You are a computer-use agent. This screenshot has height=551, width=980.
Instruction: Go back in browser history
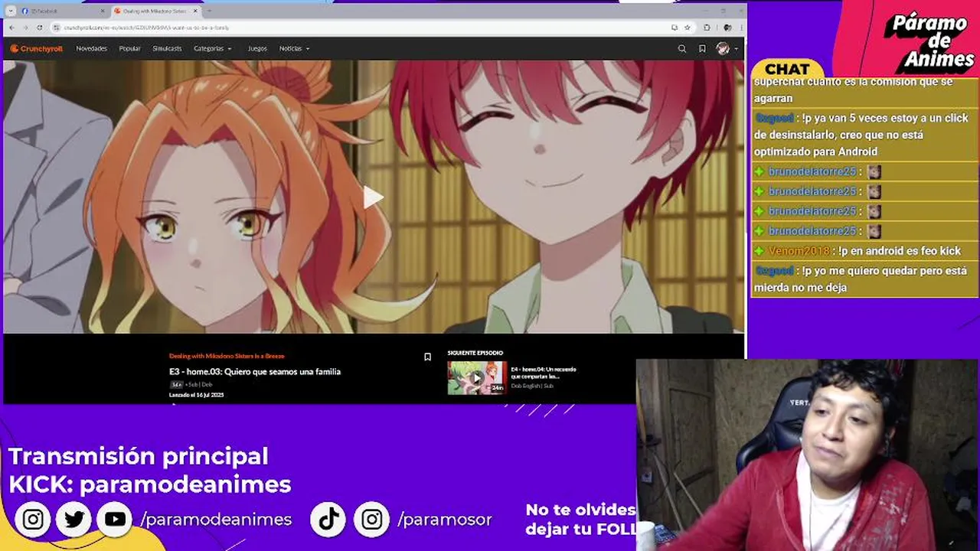pos(11,28)
